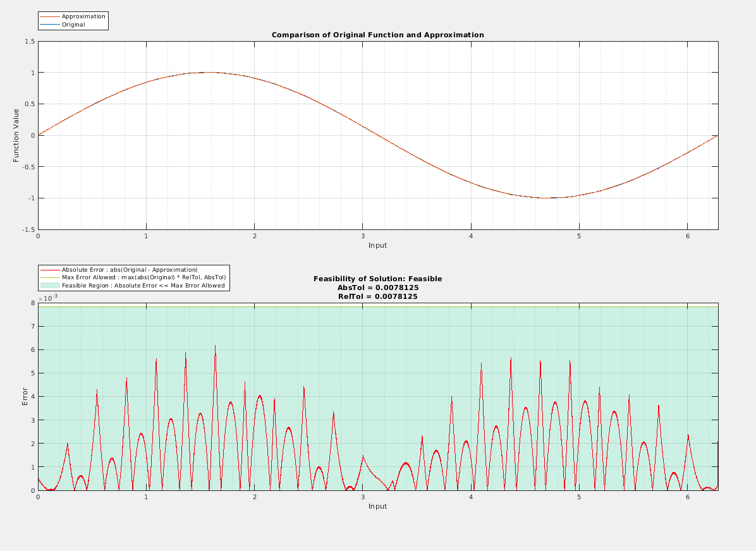The height and width of the screenshot is (551, 756).
Task: Select the orange Approximation legend line sample
Action: 50,16
